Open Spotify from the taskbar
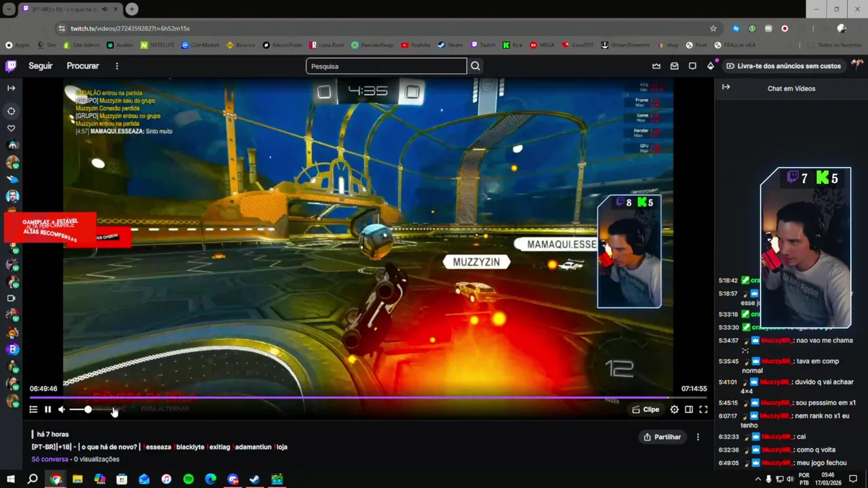Screen dimensions: 868x488 (189, 479)
